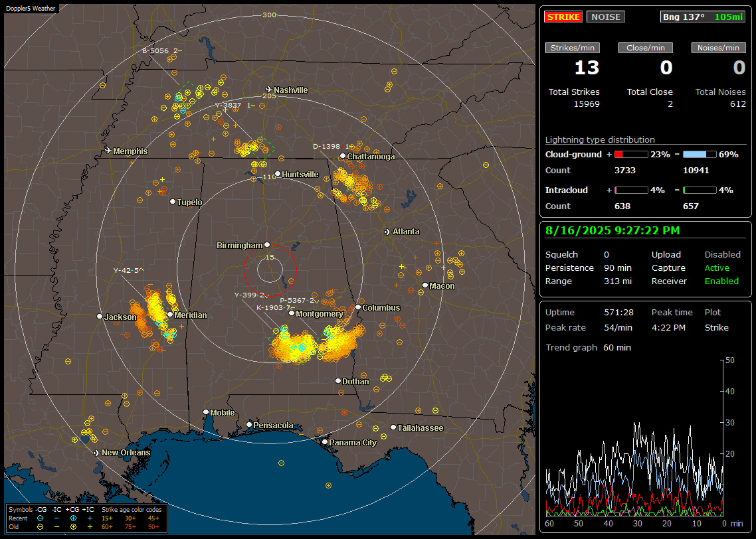
Task: Click the Montgomery city marker dot
Action: click(292, 313)
